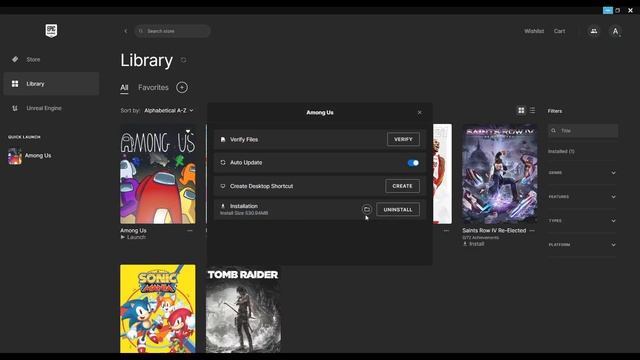This screenshot has height=360, width=640.
Task: Focus the Filters title search field
Action: [x=583, y=131]
